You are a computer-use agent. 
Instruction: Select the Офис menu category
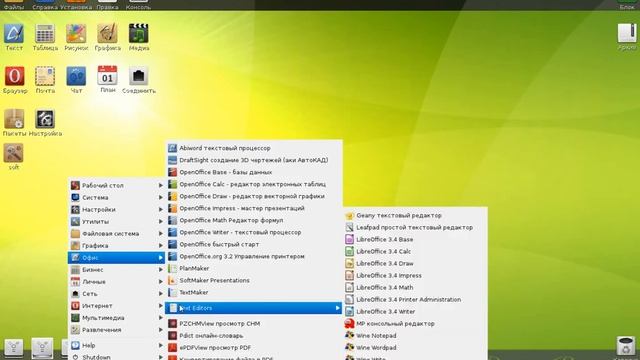116,258
